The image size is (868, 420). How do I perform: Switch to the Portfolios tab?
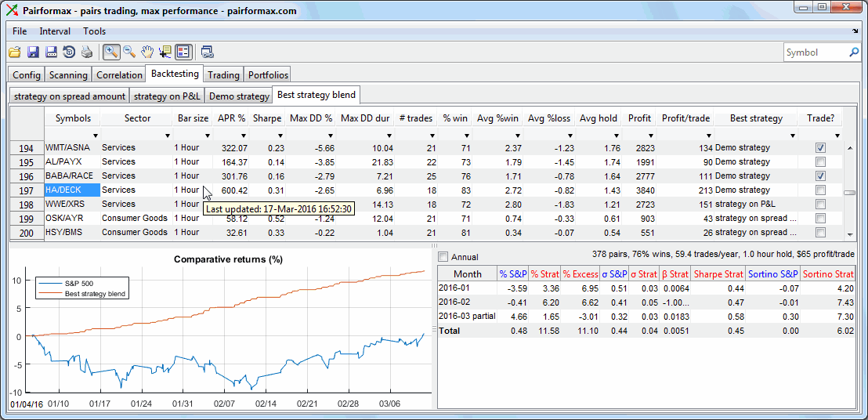[x=267, y=74]
